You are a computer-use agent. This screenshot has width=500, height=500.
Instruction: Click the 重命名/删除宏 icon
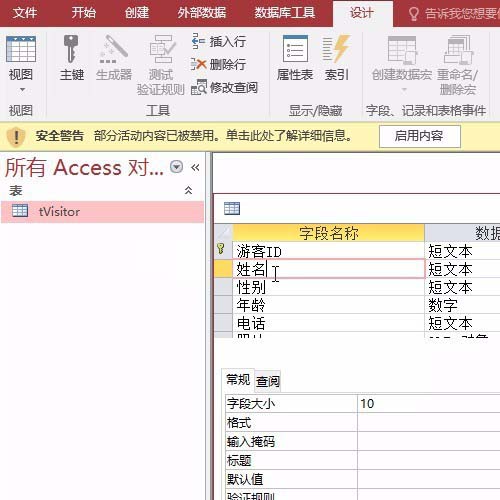(458, 49)
